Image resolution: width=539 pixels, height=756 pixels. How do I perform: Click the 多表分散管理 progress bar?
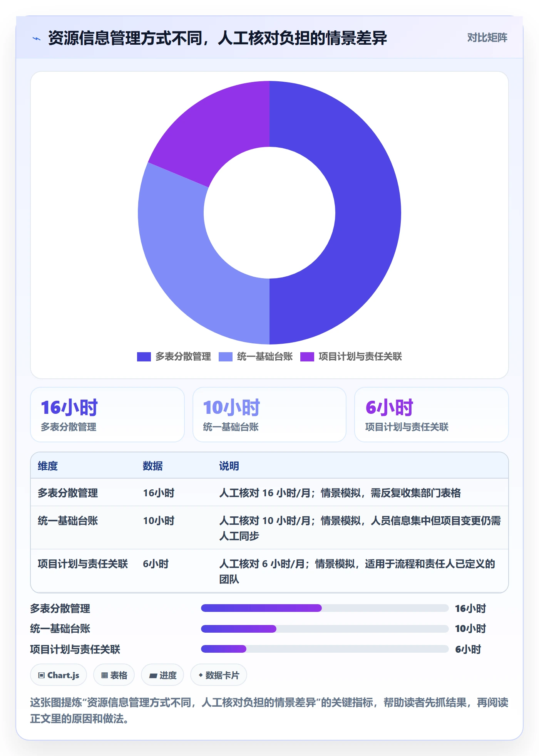[x=325, y=608]
